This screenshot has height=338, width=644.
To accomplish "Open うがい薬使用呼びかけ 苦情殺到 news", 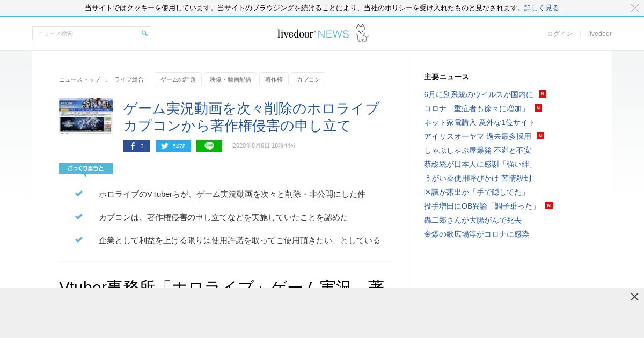I will (x=478, y=178).
